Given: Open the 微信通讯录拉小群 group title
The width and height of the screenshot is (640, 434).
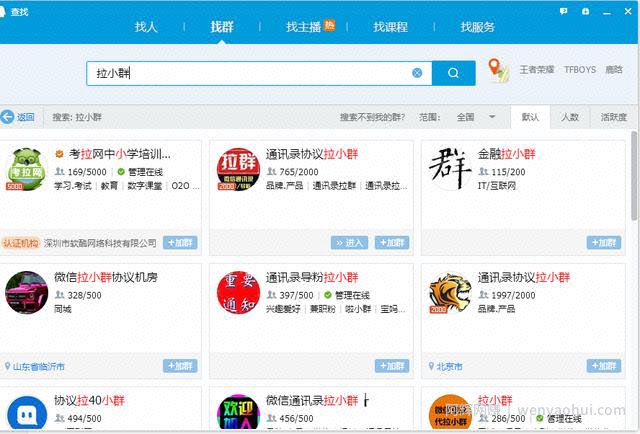Looking at the screenshot, I should point(312,401).
